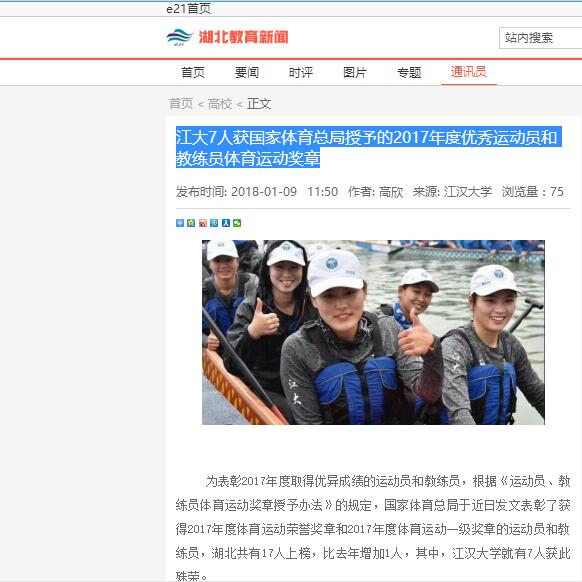Go to the 图片 section tab
Screen dimensions: 582x582
pos(355,72)
